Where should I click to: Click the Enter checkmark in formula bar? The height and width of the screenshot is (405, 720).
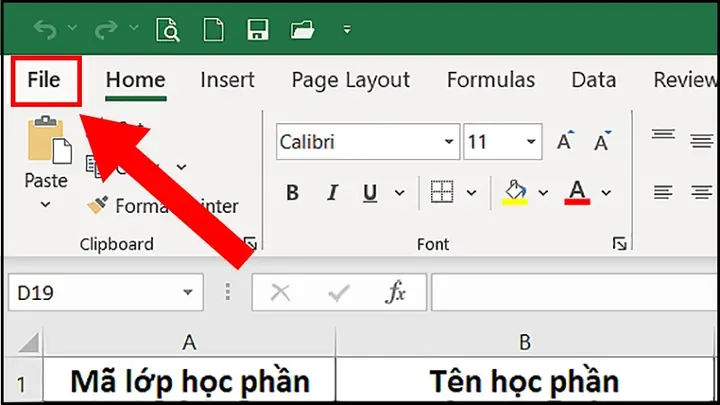tap(339, 292)
